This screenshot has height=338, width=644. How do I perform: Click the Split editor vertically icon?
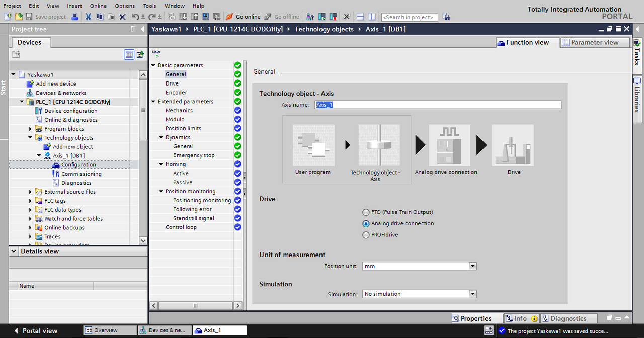371,17
